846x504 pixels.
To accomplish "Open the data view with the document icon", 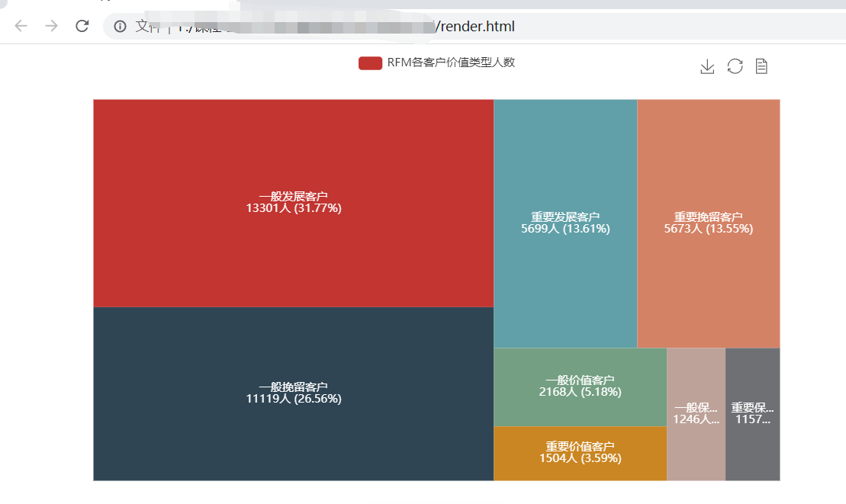I will [x=761, y=66].
